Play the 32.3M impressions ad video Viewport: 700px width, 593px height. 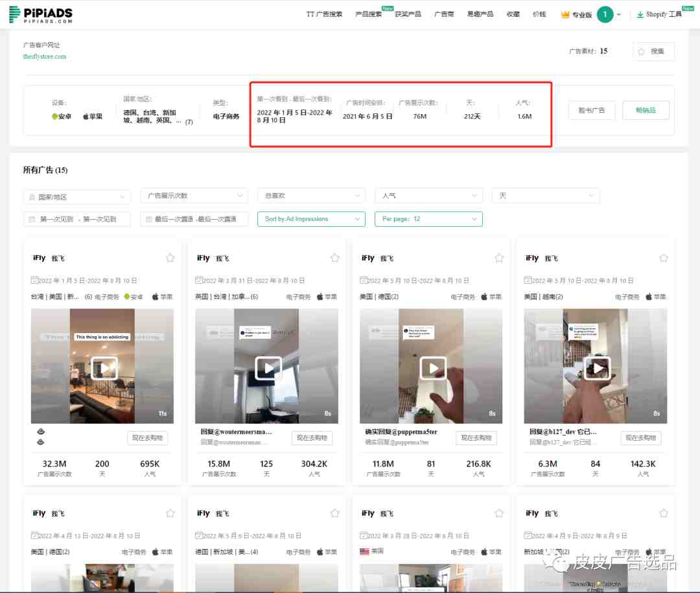tap(104, 368)
